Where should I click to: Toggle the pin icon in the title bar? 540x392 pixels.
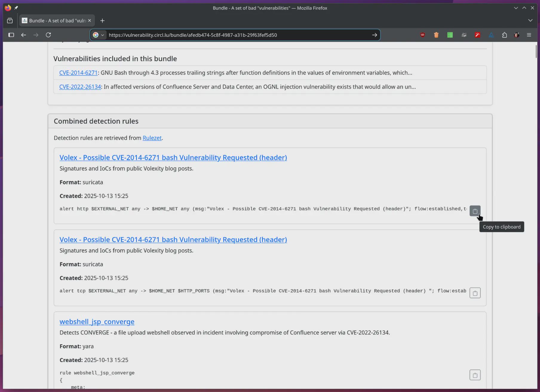coord(16,8)
